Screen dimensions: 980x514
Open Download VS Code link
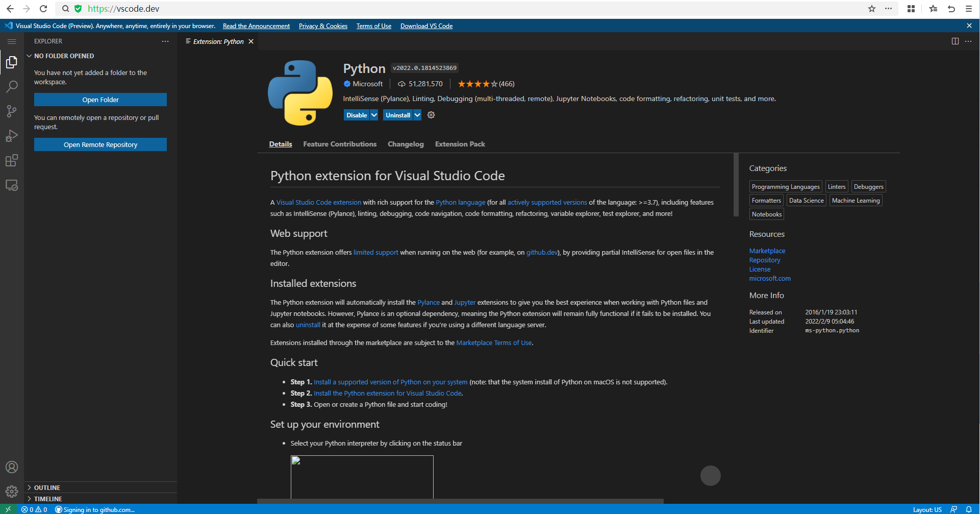pos(426,26)
